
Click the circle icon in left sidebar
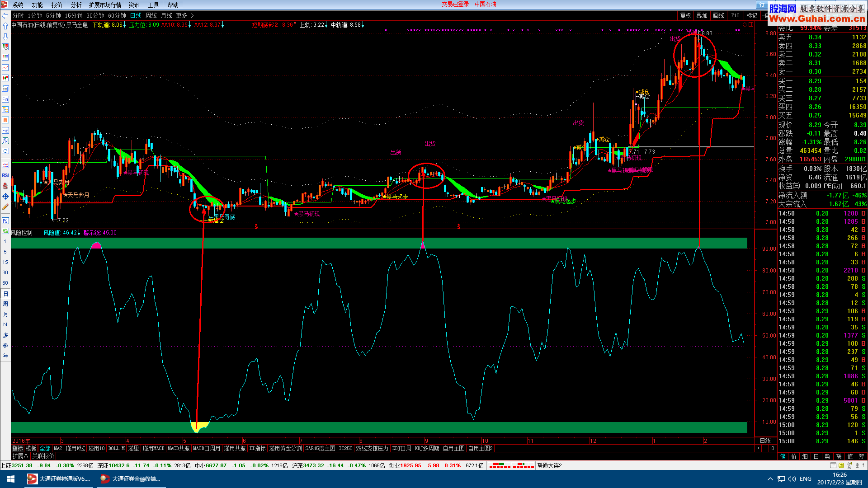point(5,151)
